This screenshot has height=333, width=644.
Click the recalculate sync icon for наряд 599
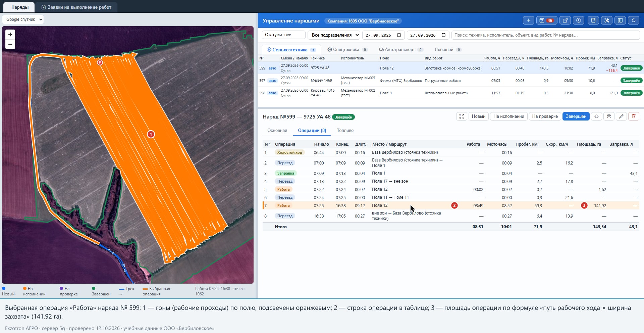pyautogui.click(x=596, y=116)
